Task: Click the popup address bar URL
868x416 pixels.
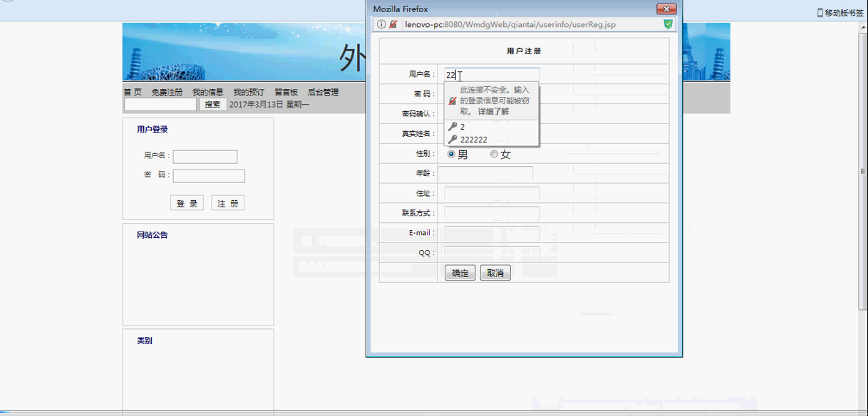Action: coord(510,24)
